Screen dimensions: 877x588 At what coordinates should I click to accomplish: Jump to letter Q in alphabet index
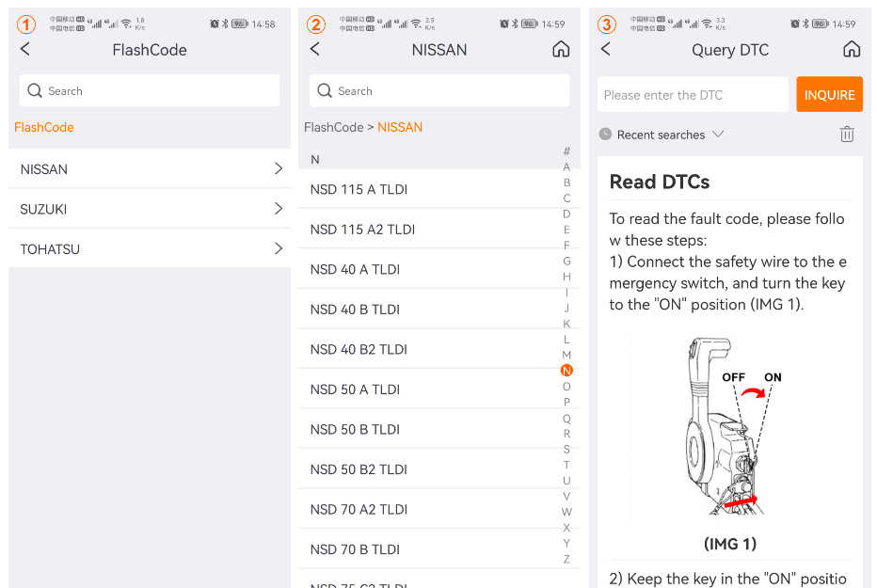pyautogui.click(x=566, y=418)
